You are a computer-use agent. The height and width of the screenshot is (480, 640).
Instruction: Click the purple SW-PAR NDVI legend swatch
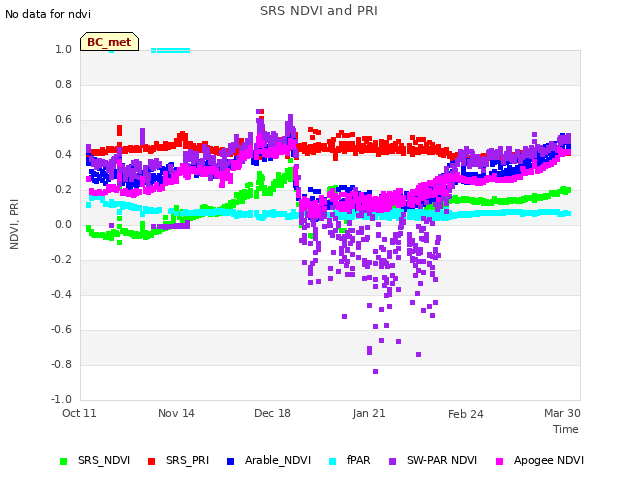(392, 461)
